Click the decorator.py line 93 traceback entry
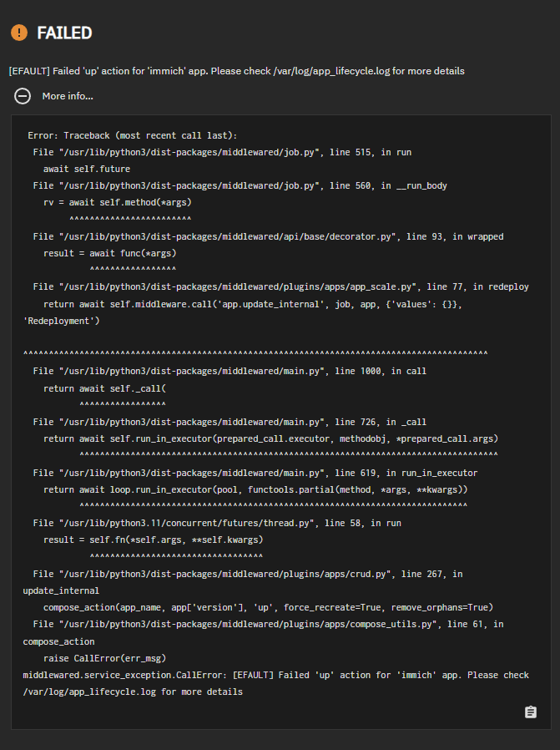 click(268, 236)
